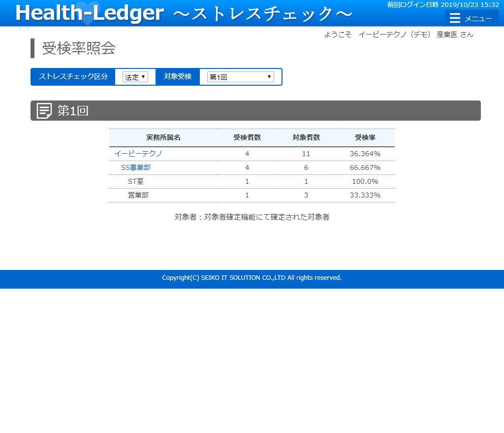504x433 pixels.
Task: Click the 受検者数 column header
Action: point(247,137)
